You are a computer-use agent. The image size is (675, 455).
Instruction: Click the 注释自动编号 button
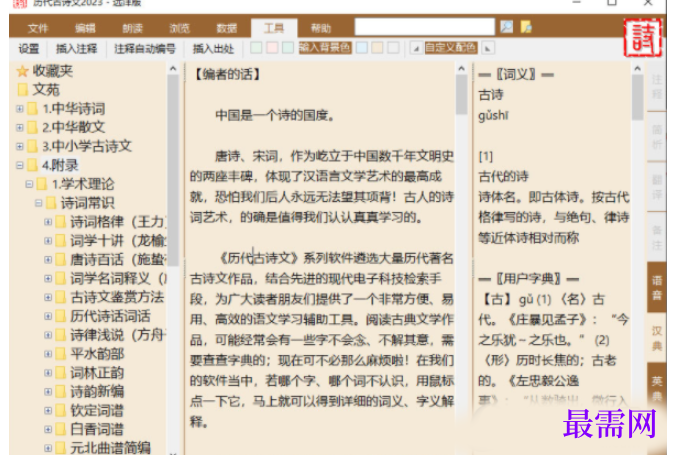[x=145, y=49]
